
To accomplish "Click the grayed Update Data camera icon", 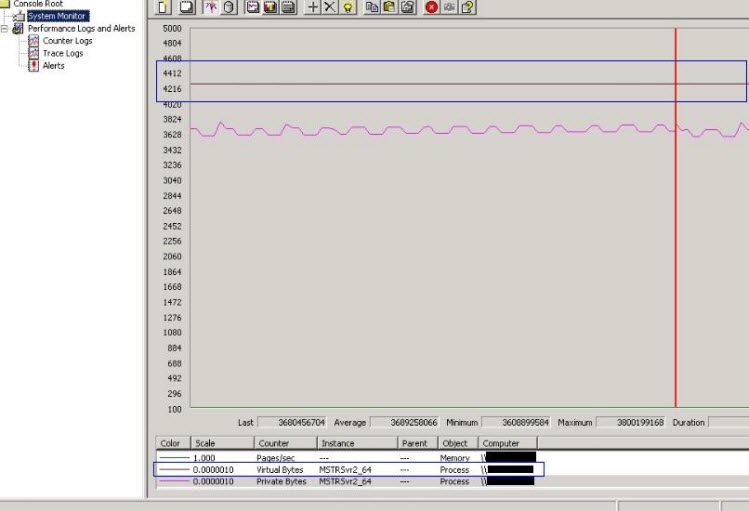I will coord(449,7).
